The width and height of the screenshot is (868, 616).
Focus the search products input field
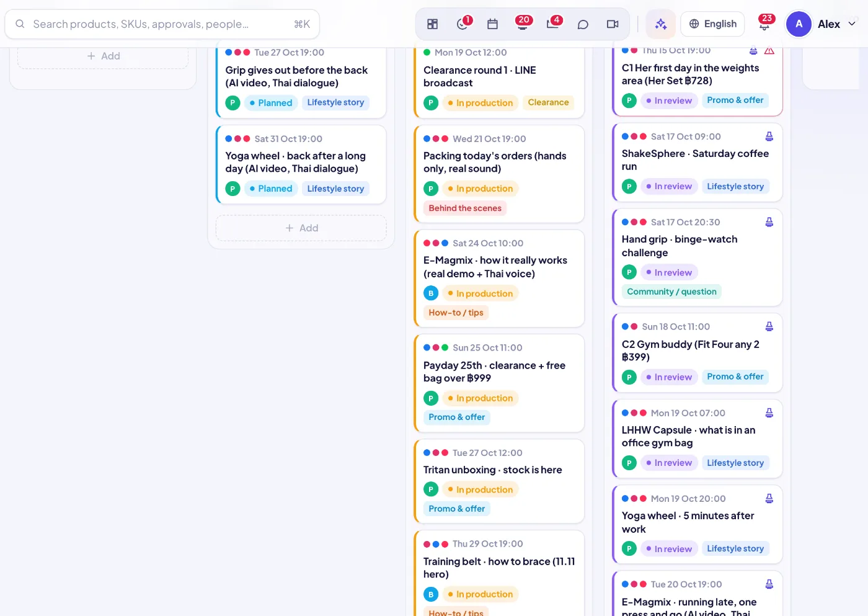pyautogui.click(x=162, y=24)
